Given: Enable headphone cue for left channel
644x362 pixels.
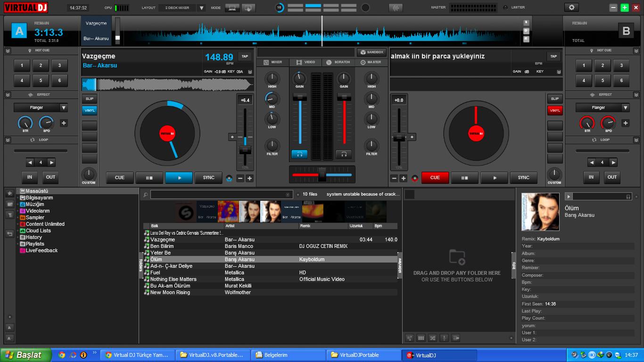Looking at the screenshot, I should coord(299,154).
